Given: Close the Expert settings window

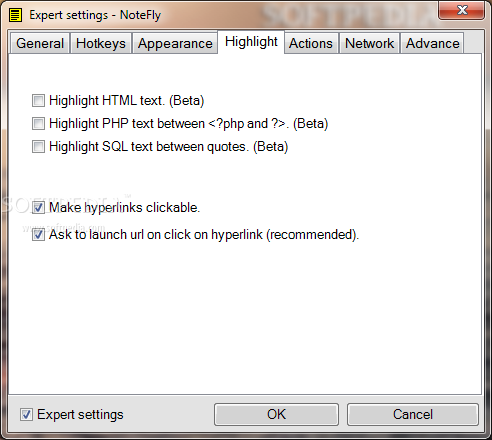Looking at the screenshot, I should [462, 10].
